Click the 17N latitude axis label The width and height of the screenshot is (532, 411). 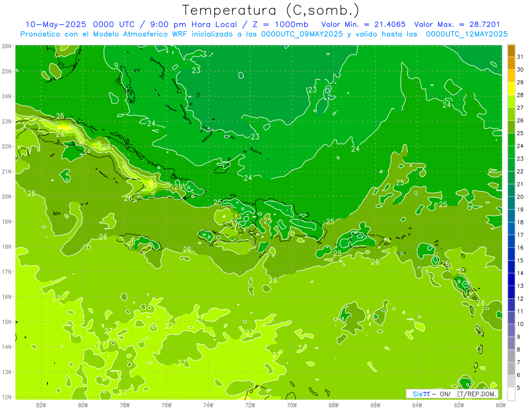[7, 271]
